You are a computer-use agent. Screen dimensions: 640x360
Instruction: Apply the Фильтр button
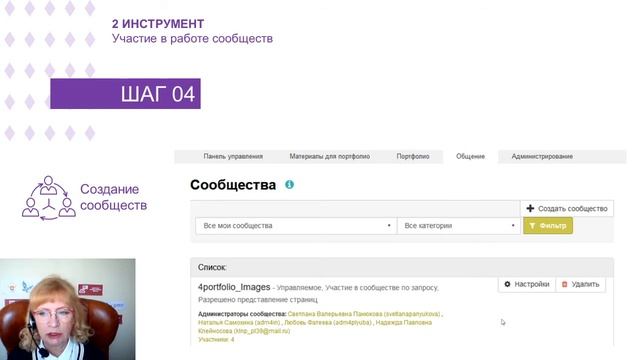tap(548, 226)
